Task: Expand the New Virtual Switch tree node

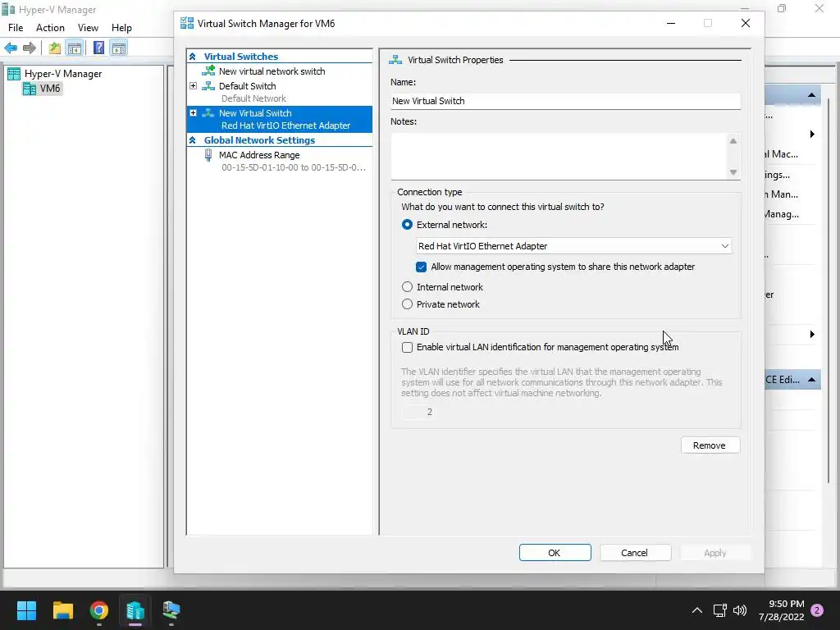Action: [x=194, y=113]
